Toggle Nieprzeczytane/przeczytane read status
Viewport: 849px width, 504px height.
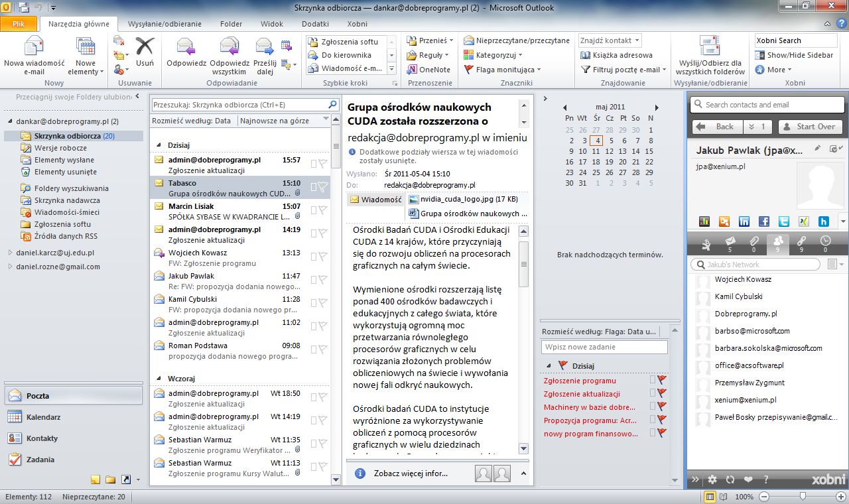pos(516,40)
